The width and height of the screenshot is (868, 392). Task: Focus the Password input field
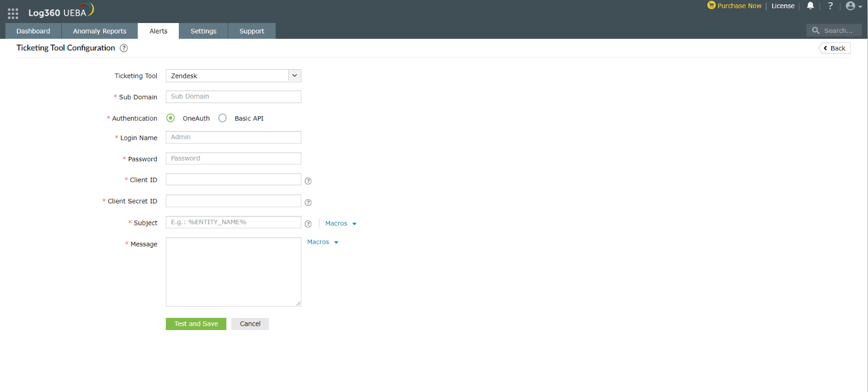coord(233,158)
